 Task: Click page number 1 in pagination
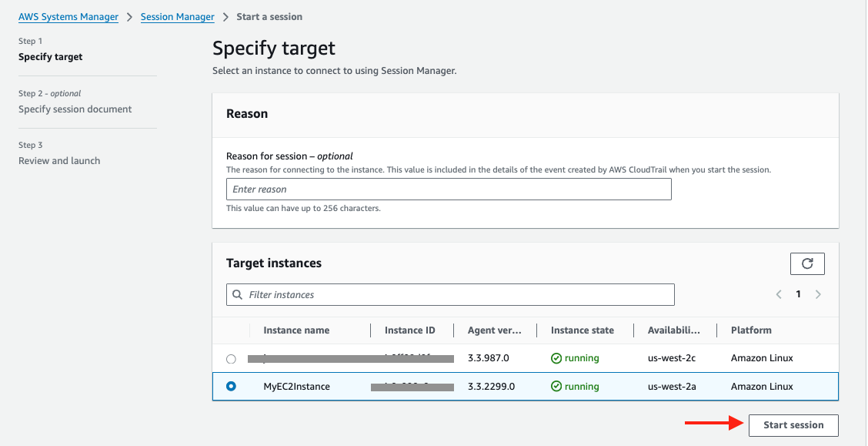click(798, 294)
